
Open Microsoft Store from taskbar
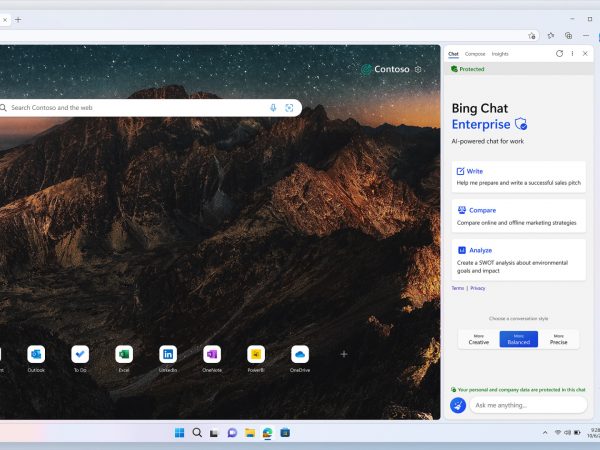285,433
